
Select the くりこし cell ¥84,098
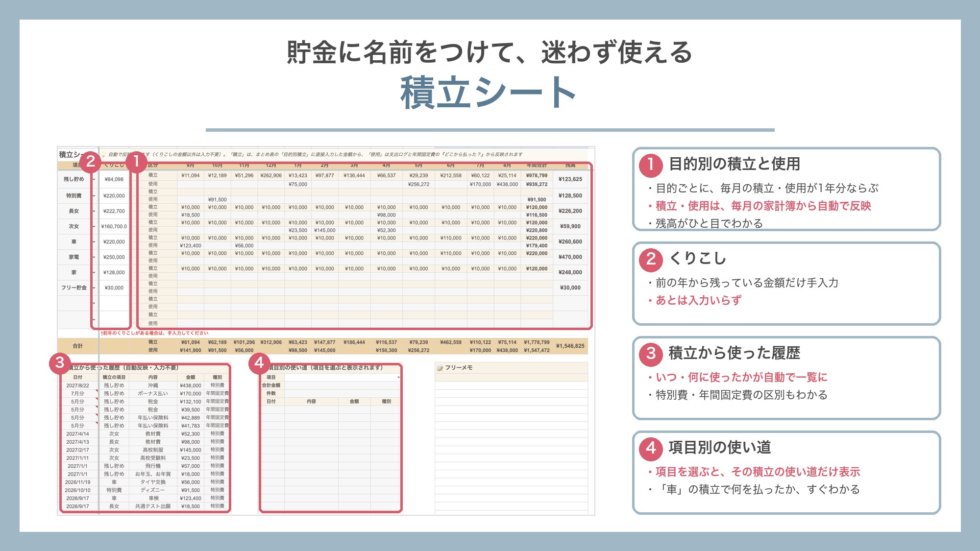[x=114, y=179]
